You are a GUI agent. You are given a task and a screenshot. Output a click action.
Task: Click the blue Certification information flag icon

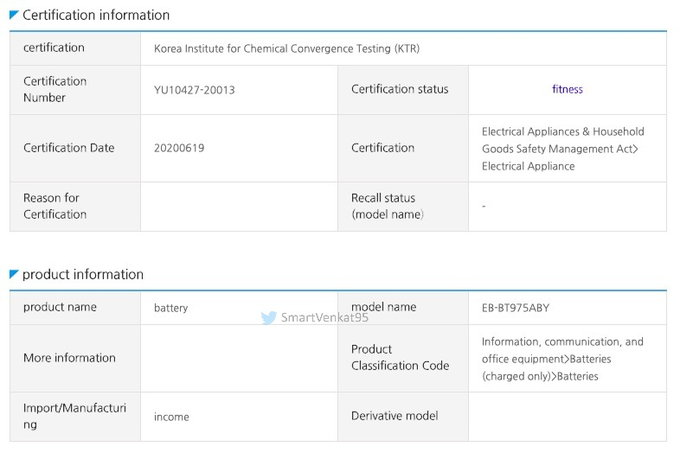coord(14,15)
